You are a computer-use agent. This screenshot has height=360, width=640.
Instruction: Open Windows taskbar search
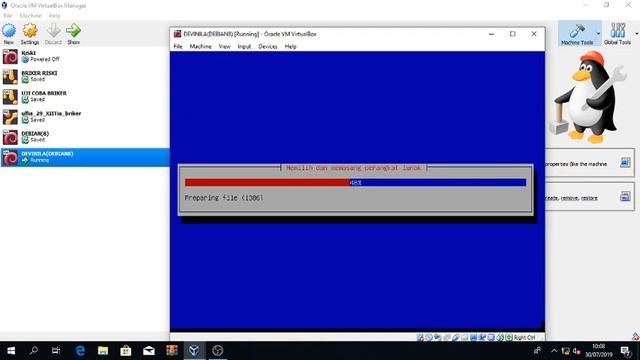(x=34, y=351)
